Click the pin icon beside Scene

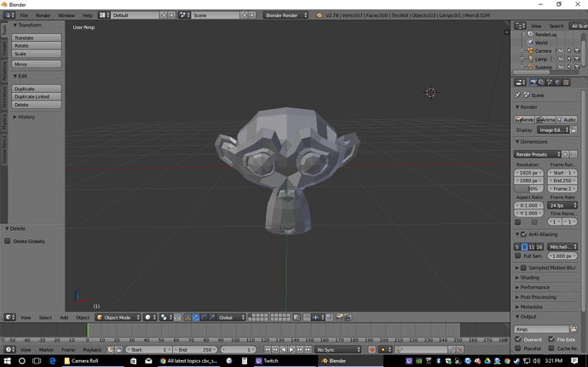coord(518,95)
